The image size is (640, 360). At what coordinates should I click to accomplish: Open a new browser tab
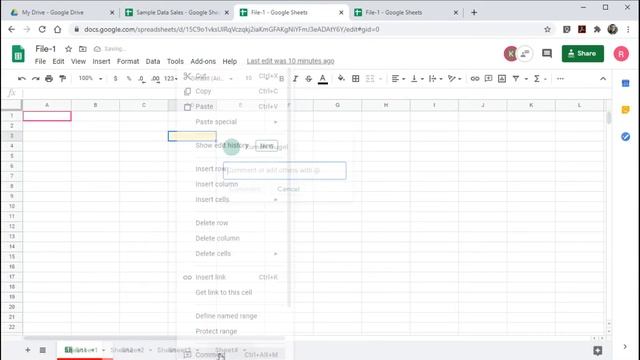pos(474,13)
